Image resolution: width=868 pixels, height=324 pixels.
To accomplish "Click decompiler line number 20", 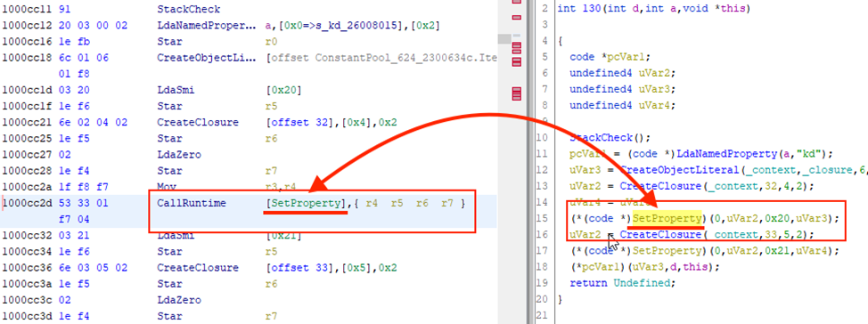I will click(x=543, y=299).
